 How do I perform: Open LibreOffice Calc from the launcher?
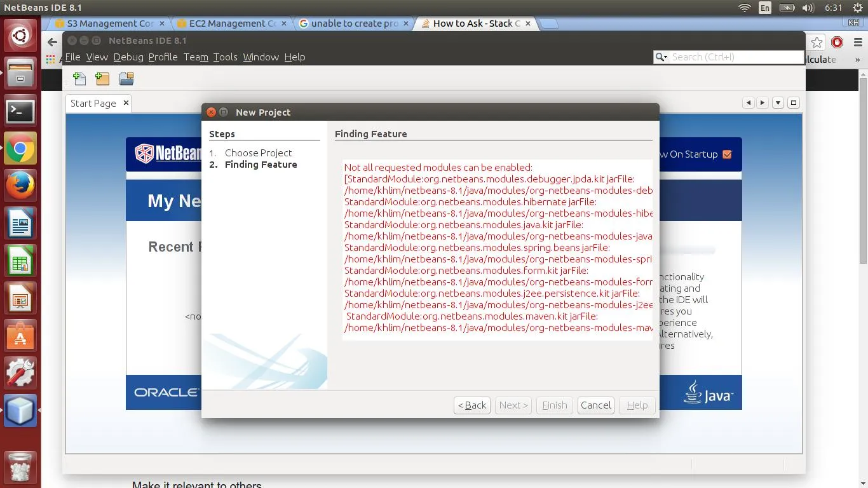tap(20, 261)
